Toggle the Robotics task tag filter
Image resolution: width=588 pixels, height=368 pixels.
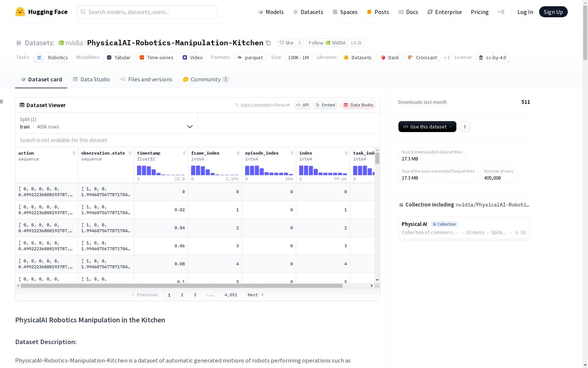click(52, 58)
